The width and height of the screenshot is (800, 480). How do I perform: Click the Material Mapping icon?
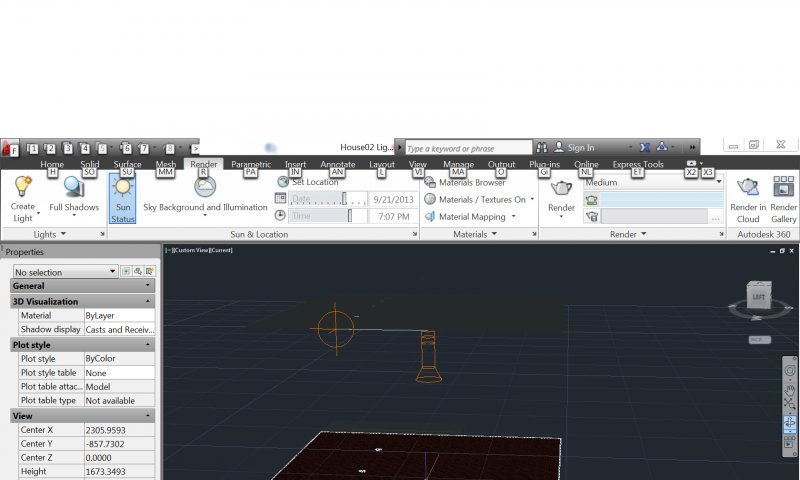click(430, 216)
